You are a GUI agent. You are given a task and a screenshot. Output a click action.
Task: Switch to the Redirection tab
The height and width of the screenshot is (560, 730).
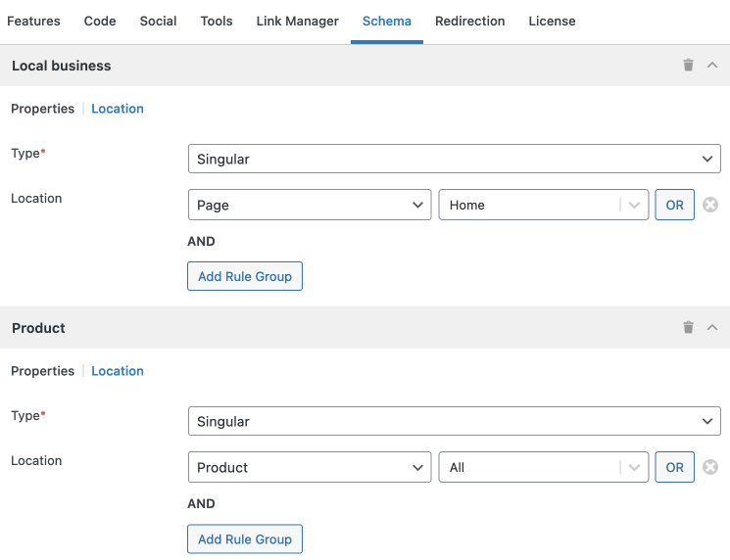469,21
